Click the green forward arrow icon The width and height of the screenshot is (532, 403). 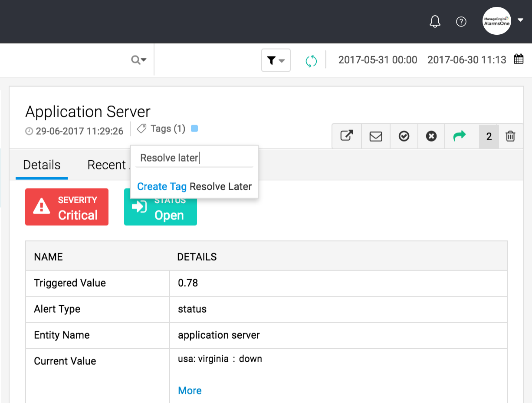point(459,136)
